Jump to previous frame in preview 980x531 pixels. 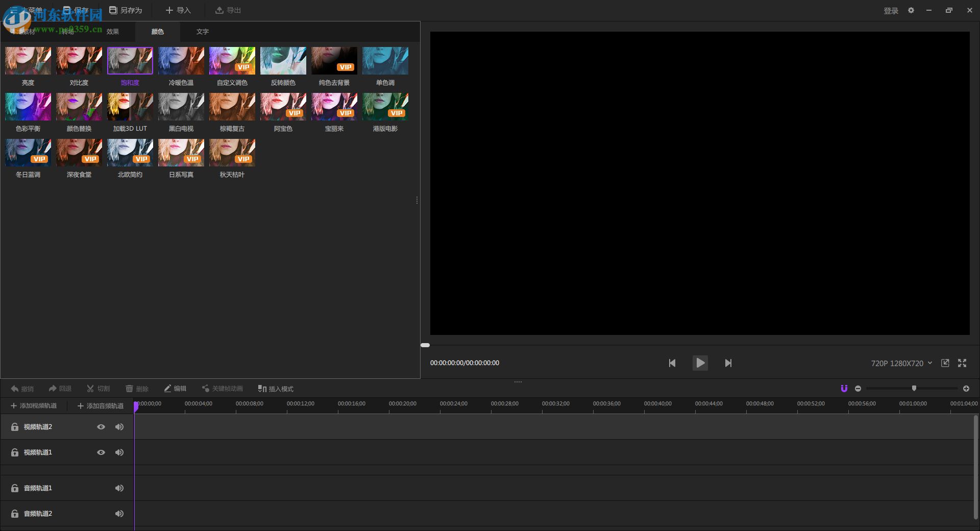tap(672, 363)
